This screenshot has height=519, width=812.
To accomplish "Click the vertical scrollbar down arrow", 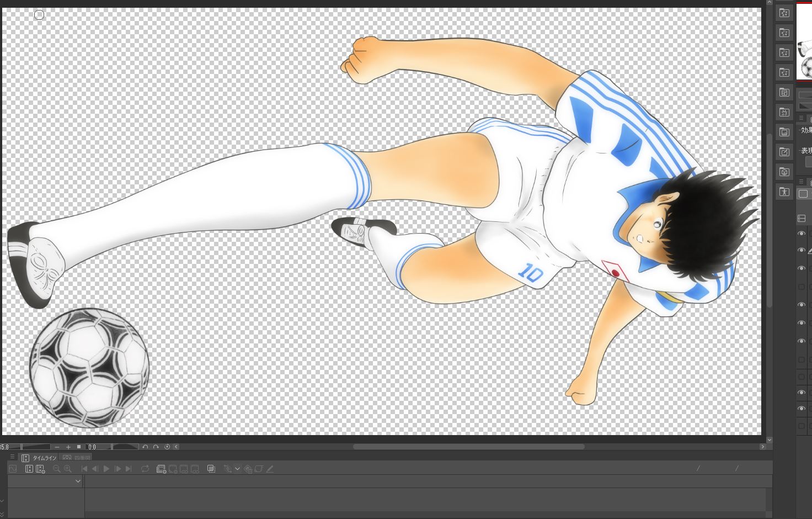I will click(x=770, y=440).
